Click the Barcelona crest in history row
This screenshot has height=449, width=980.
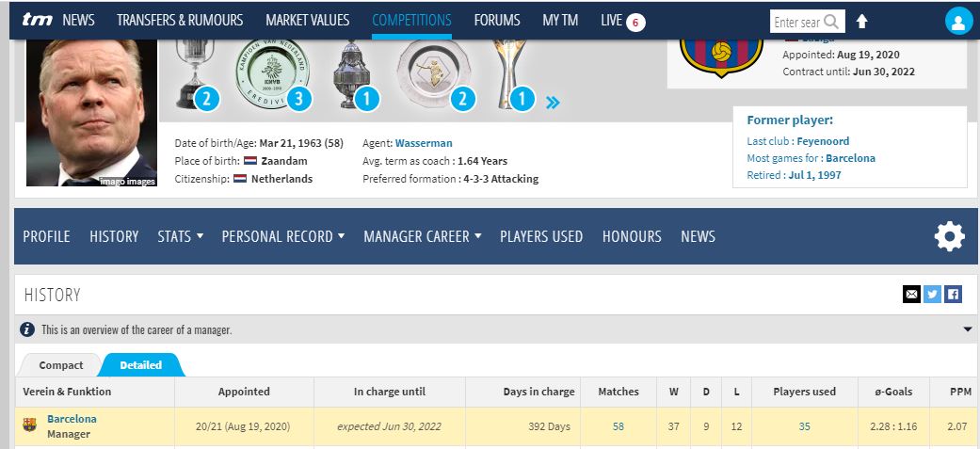(29, 425)
